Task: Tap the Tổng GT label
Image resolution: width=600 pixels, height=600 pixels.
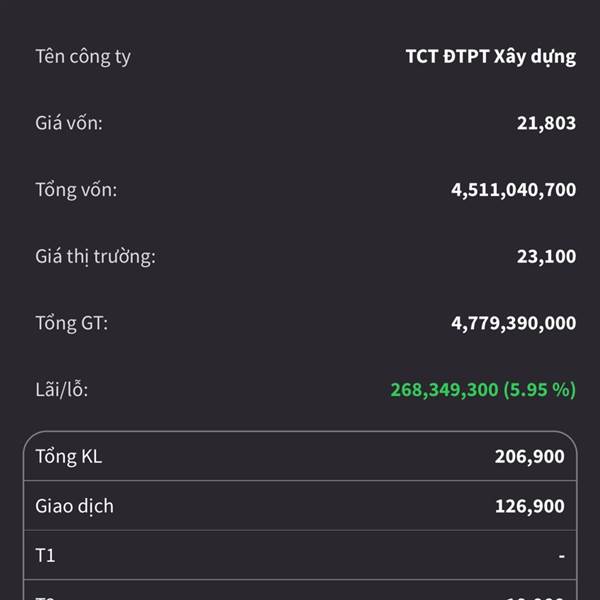Action: [x=71, y=323]
